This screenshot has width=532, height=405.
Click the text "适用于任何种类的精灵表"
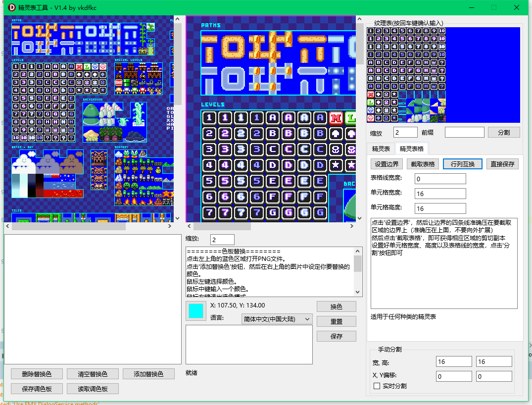403,317
